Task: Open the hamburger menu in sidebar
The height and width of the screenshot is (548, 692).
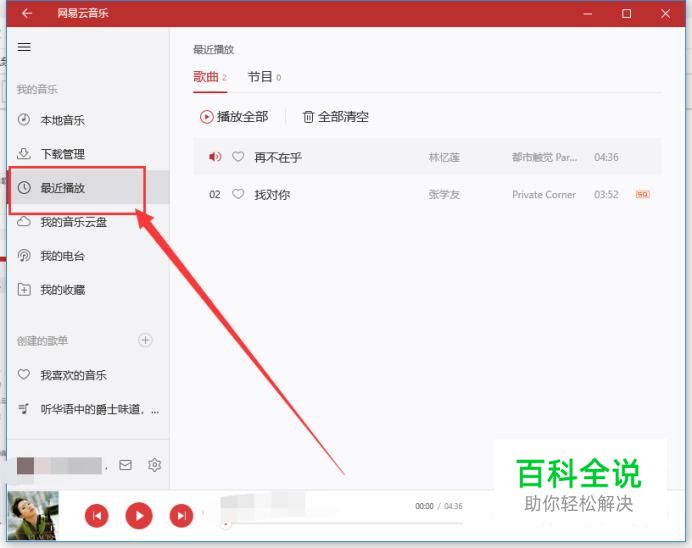Action: tap(24, 47)
